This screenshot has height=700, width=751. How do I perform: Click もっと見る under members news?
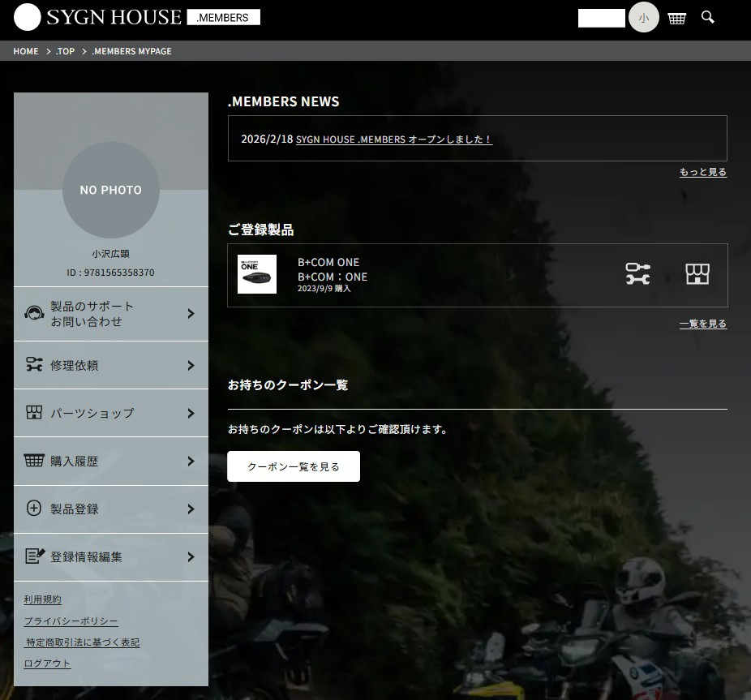click(702, 172)
